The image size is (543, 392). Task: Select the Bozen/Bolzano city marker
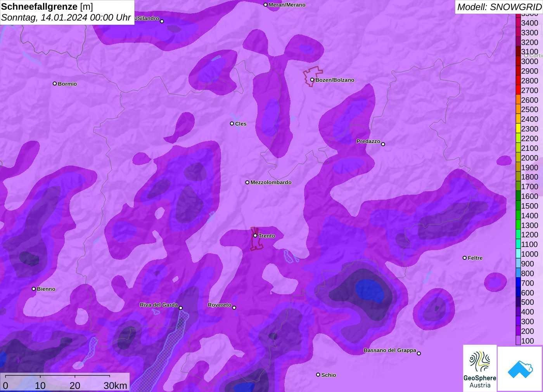312,80
